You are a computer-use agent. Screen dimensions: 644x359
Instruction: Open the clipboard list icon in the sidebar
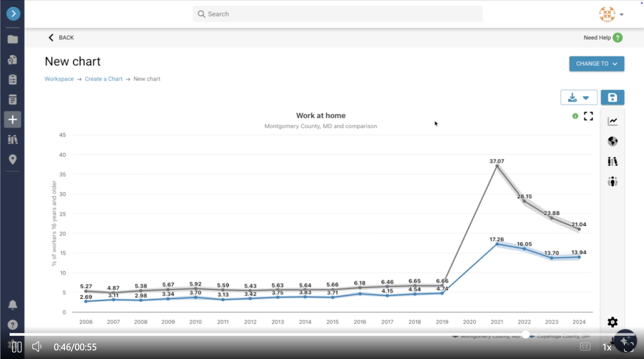click(x=13, y=80)
